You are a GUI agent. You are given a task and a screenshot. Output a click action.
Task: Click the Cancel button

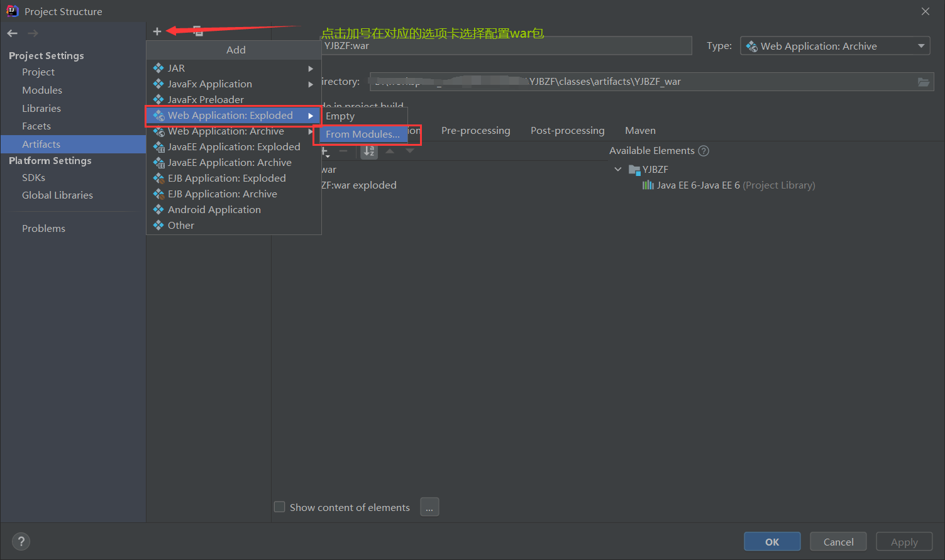[839, 542]
